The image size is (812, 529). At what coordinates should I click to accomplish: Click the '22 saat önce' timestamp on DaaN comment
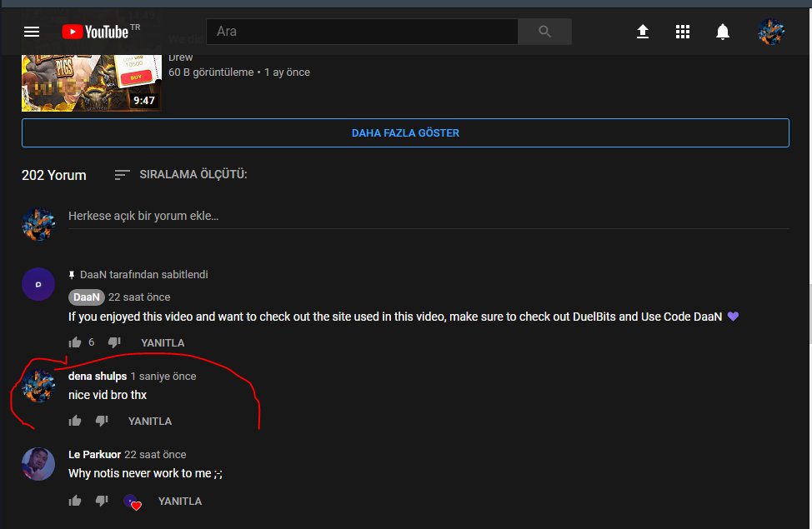click(x=139, y=297)
